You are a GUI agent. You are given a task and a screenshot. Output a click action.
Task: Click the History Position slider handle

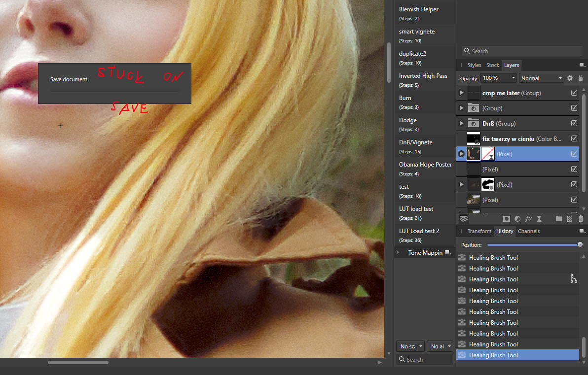580,244
